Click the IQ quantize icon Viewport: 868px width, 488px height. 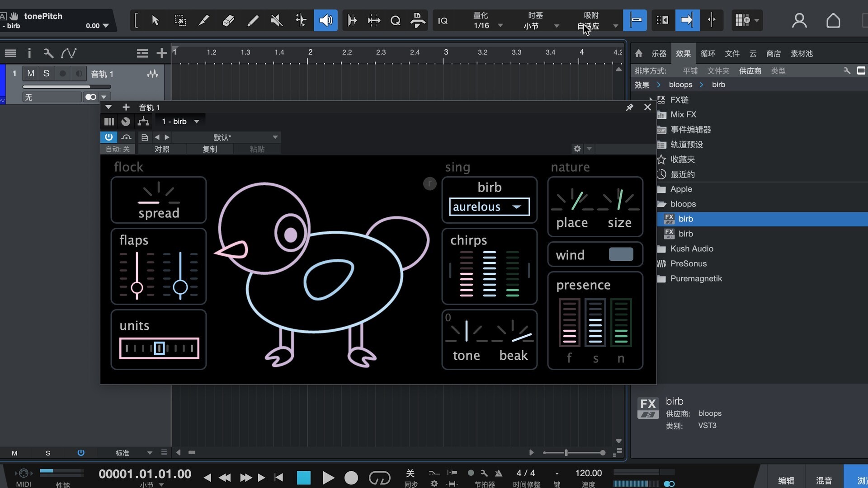[x=443, y=20]
